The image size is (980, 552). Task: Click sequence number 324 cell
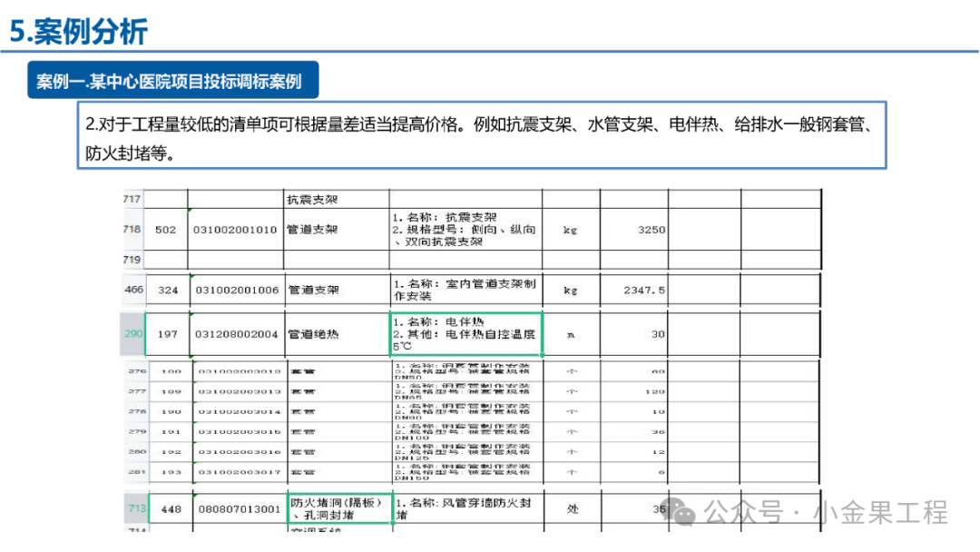click(x=168, y=290)
